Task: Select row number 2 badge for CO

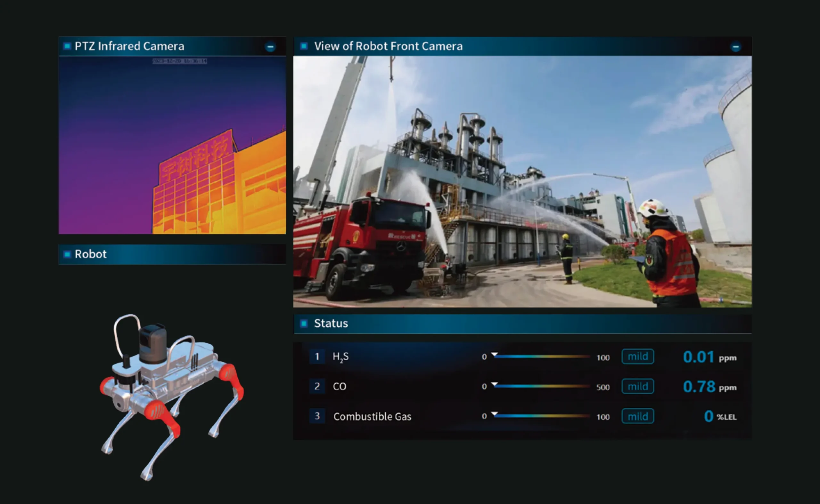Action: point(317,386)
